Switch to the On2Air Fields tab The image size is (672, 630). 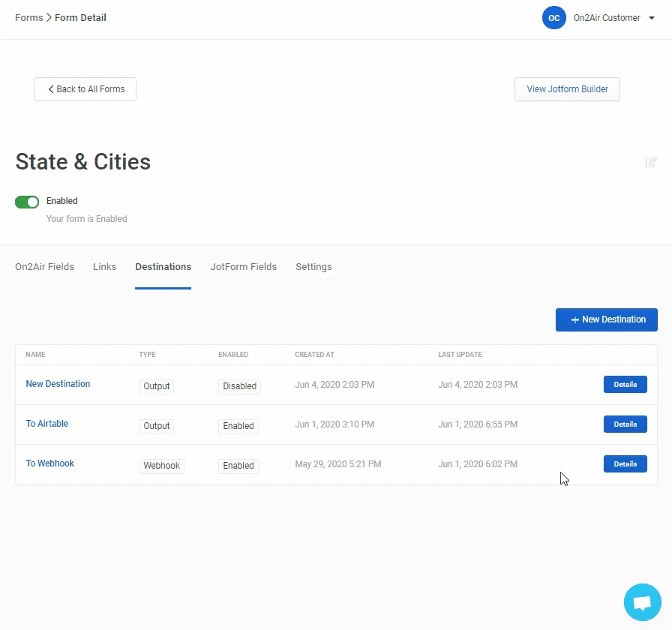(44, 267)
